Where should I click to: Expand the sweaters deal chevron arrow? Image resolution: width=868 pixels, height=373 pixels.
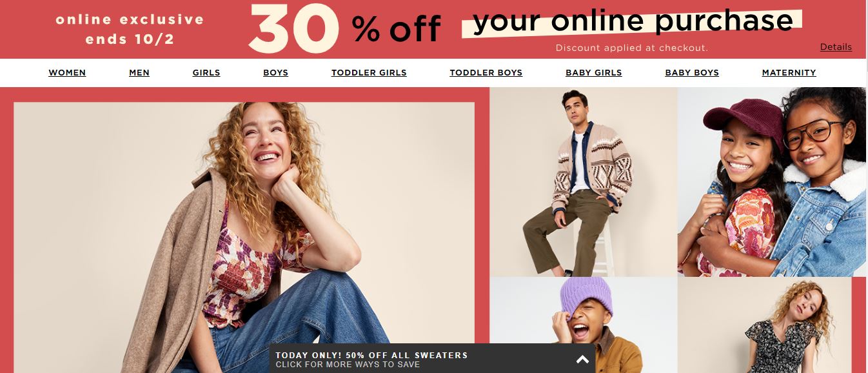[x=582, y=359]
